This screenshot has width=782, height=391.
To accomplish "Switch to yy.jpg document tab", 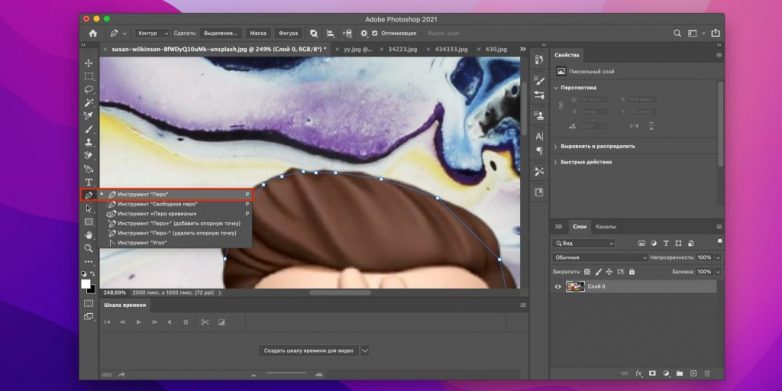I will coord(358,49).
